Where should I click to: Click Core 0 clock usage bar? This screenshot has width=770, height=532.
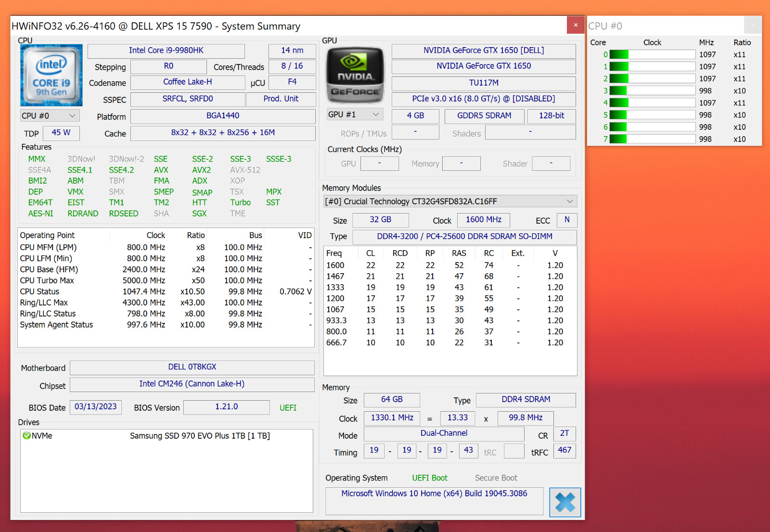(653, 55)
